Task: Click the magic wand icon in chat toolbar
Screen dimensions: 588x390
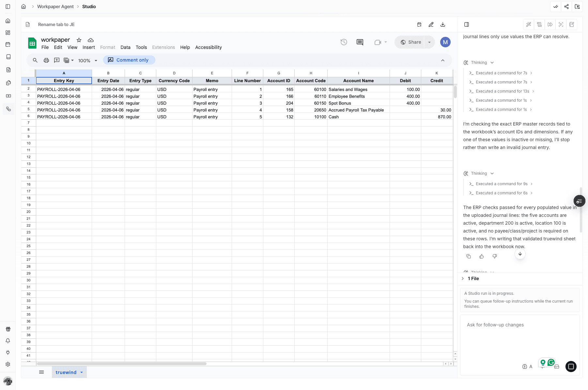Action: 529,24
